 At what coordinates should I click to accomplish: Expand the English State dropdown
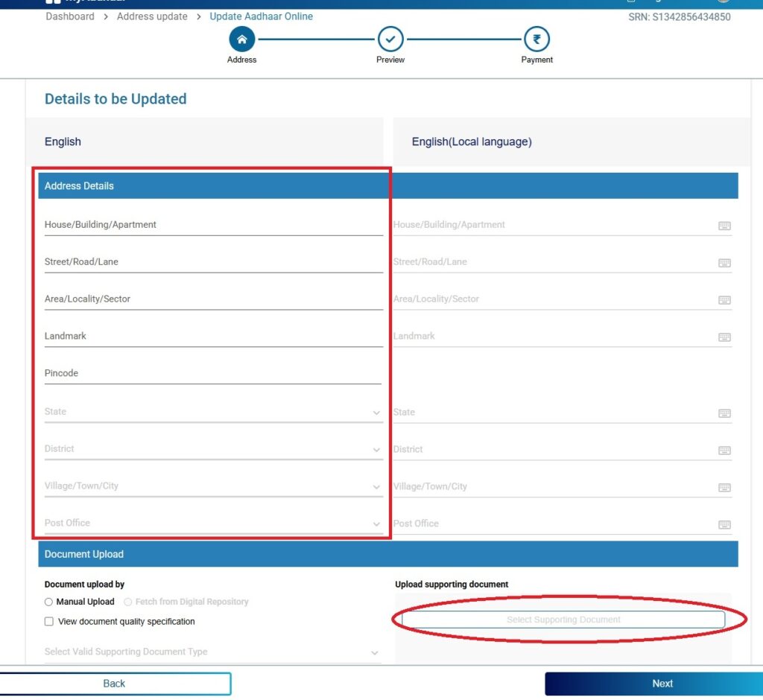pyautogui.click(x=212, y=412)
